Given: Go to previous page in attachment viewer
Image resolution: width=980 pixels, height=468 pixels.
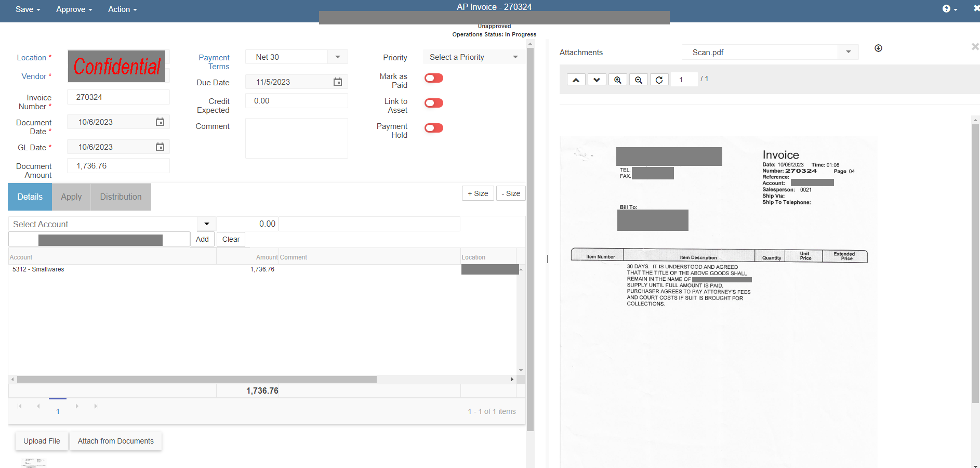Looking at the screenshot, I should click(576, 80).
